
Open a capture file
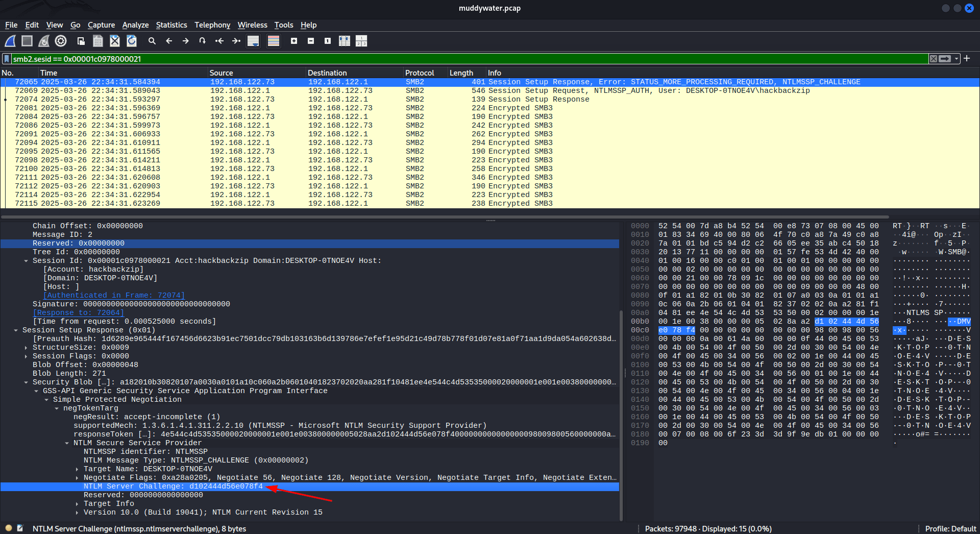[x=81, y=41]
